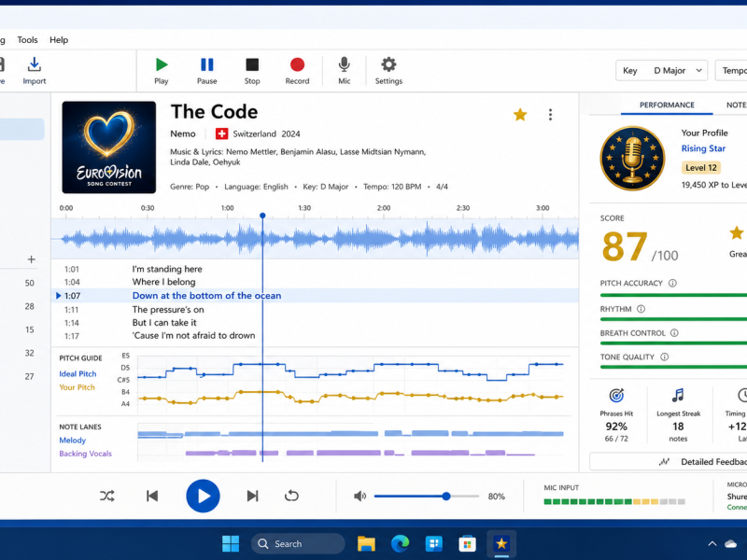
Task: Jump to 2:00 on the waveform timeline
Action: click(384, 208)
